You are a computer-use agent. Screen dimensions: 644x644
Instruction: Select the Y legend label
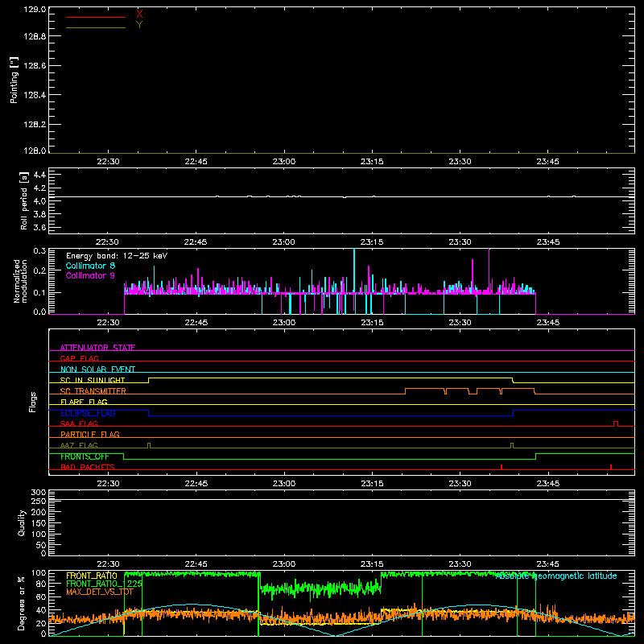[x=139, y=25]
